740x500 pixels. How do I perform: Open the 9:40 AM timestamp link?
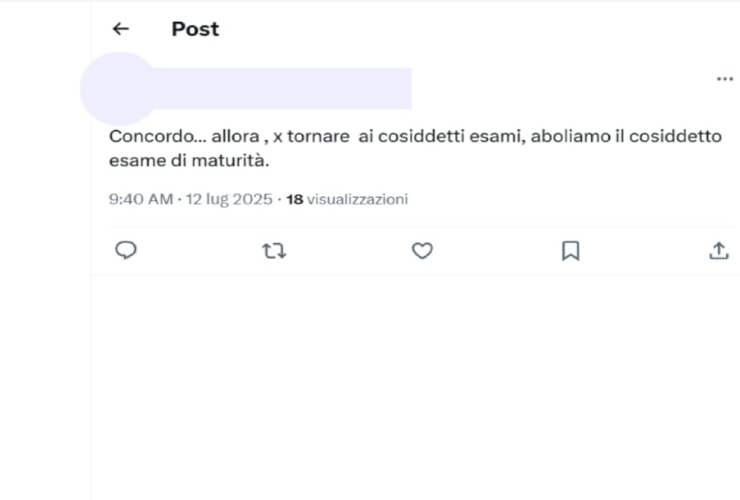pyautogui.click(x=140, y=199)
